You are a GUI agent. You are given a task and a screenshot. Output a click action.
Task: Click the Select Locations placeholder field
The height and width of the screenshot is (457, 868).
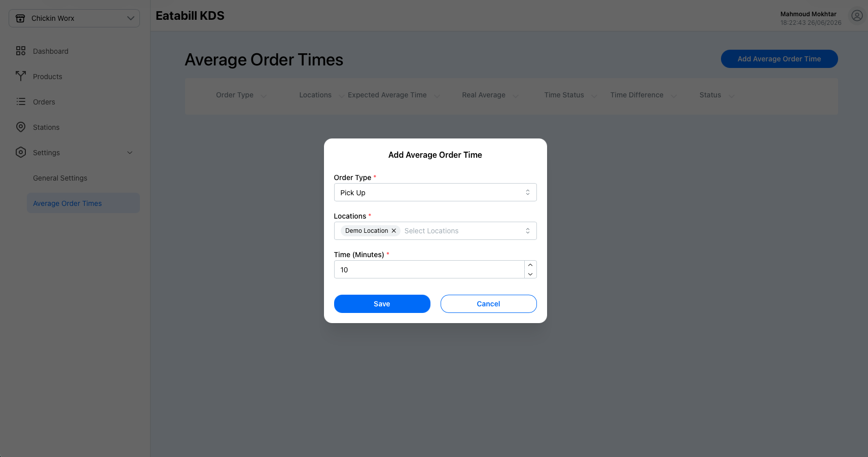(x=431, y=231)
